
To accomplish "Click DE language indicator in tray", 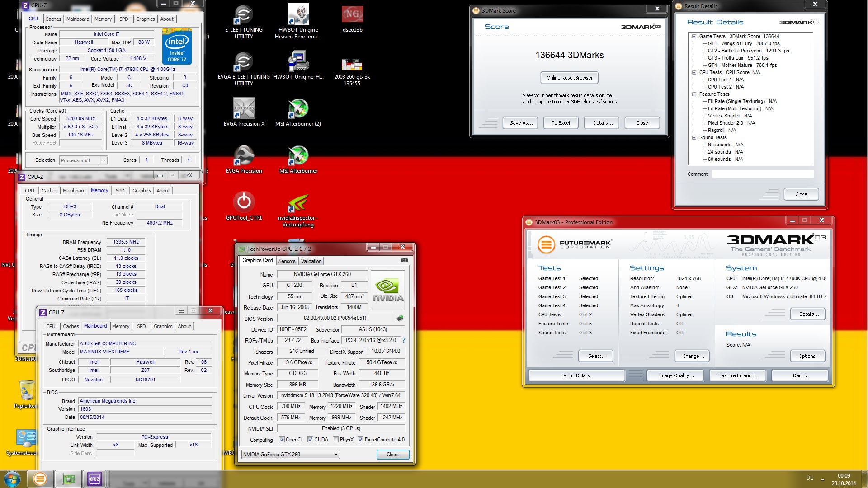I will [x=810, y=478].
